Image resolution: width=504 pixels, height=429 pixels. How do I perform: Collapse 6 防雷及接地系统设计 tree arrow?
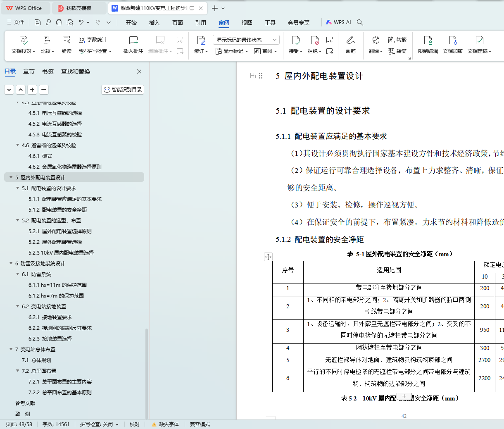(11, 263)
